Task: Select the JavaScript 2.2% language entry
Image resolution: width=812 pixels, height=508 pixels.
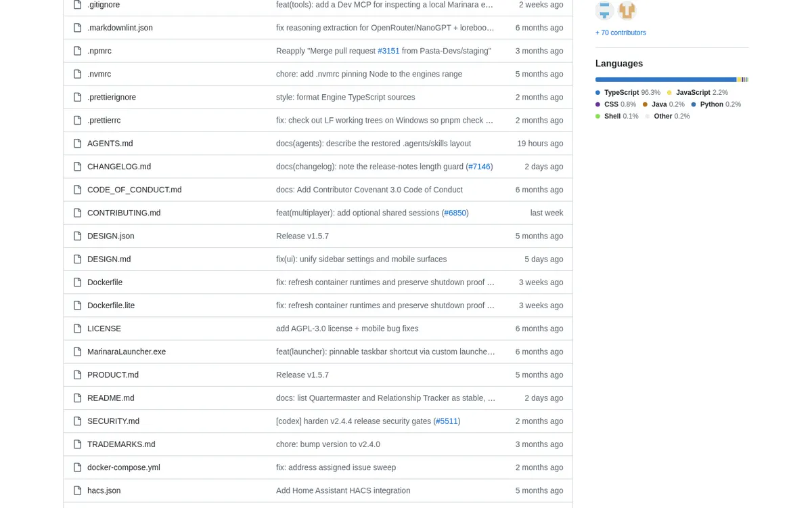Action: 698,93
